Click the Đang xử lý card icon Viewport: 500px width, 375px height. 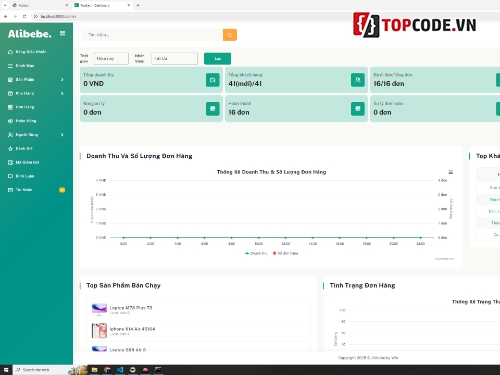coord(212,109)
